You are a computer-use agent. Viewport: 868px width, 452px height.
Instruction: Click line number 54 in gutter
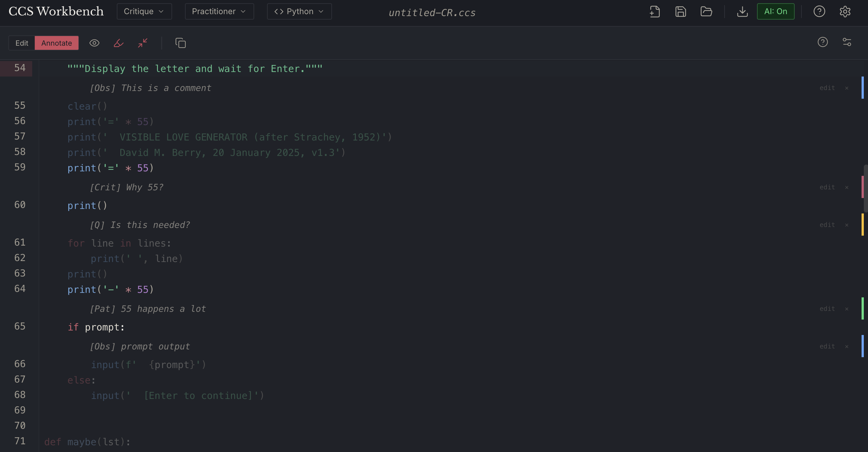(20, 68)
